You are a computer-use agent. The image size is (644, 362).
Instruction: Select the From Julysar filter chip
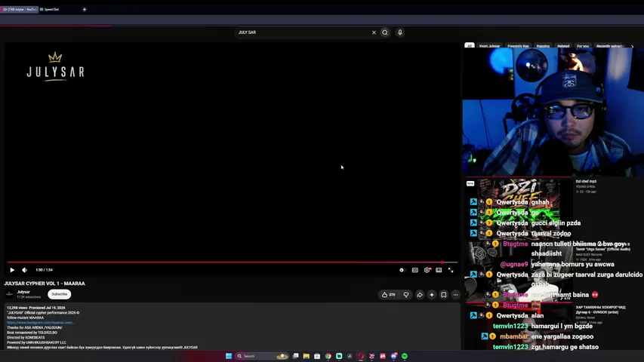point(489,45)
